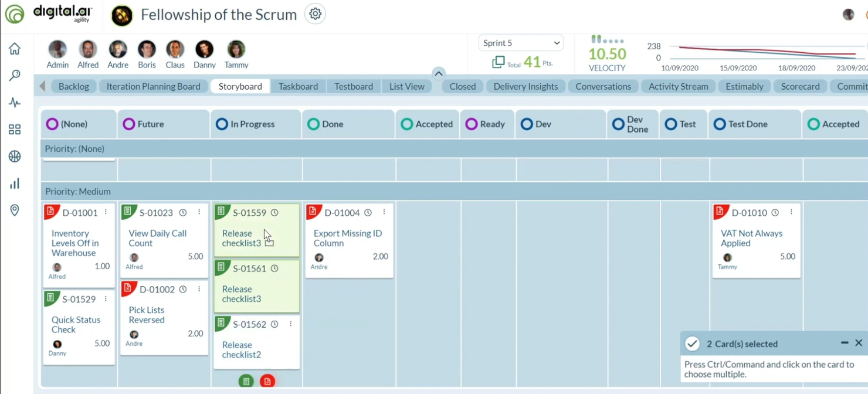Open the three-dot menu on S-01023
Image resolution: width=868 pixels, height=394 pixels.
(x=199, y=212)
